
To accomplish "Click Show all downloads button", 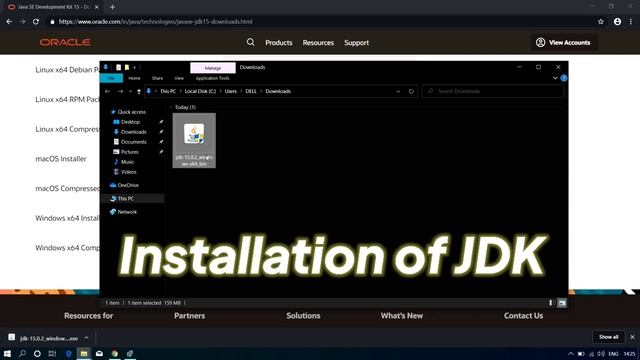I will [x=609, y=337].
